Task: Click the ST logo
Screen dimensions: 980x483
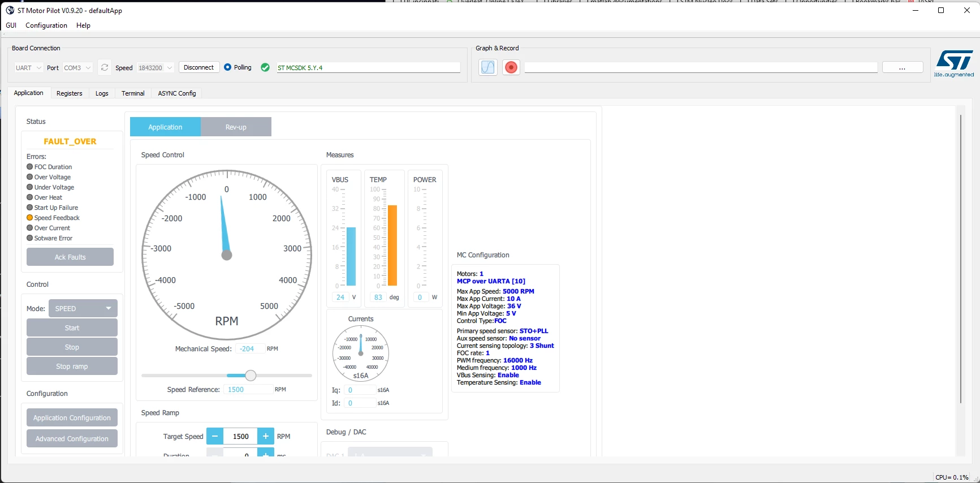Action: click(954, 63)
